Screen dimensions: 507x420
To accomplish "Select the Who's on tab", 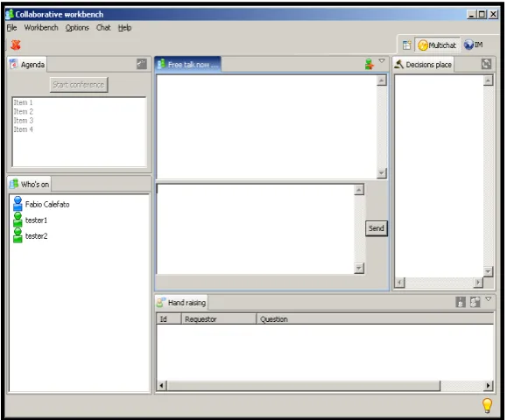I will pyautogui.click(x=30, y=184).
